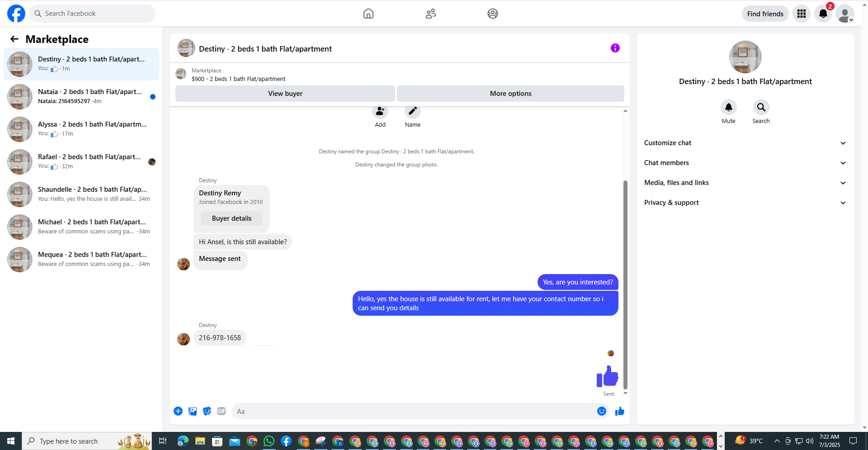Click the chat vertical scrollbar thumb

click(625, 284)
